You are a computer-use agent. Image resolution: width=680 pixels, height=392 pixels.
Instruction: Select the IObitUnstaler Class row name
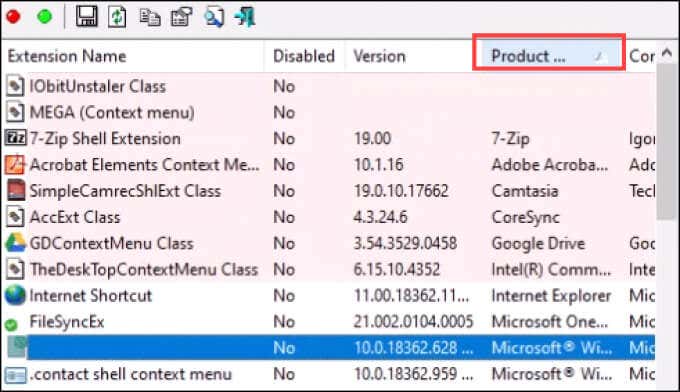pos(98,86)
